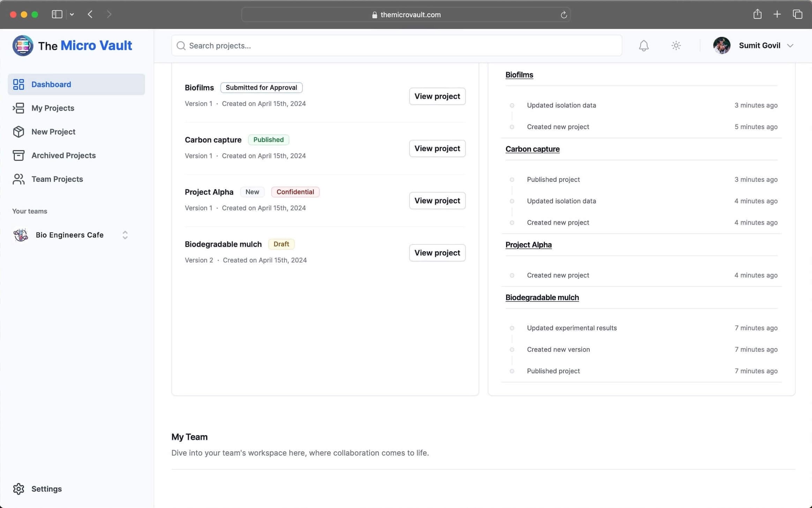Show Safari tab overview icon
The image size is (812, 508).
pyautogui.click(x=797, y=14)
